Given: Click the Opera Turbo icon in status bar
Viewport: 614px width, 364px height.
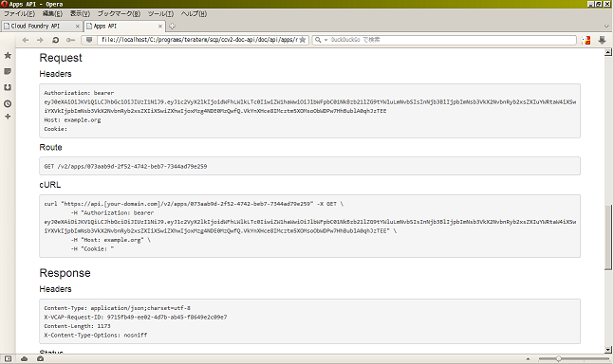Looking at the screenshot, I should pos(41,358).
